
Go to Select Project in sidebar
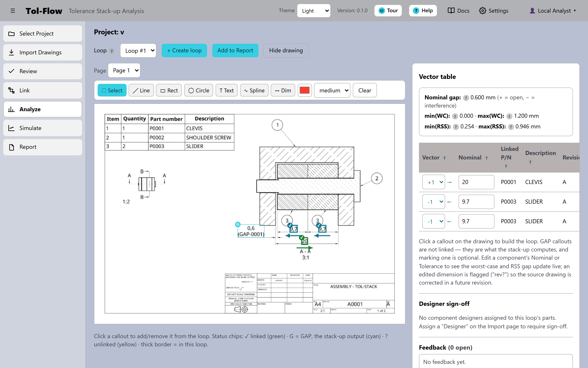coord(42,34)
